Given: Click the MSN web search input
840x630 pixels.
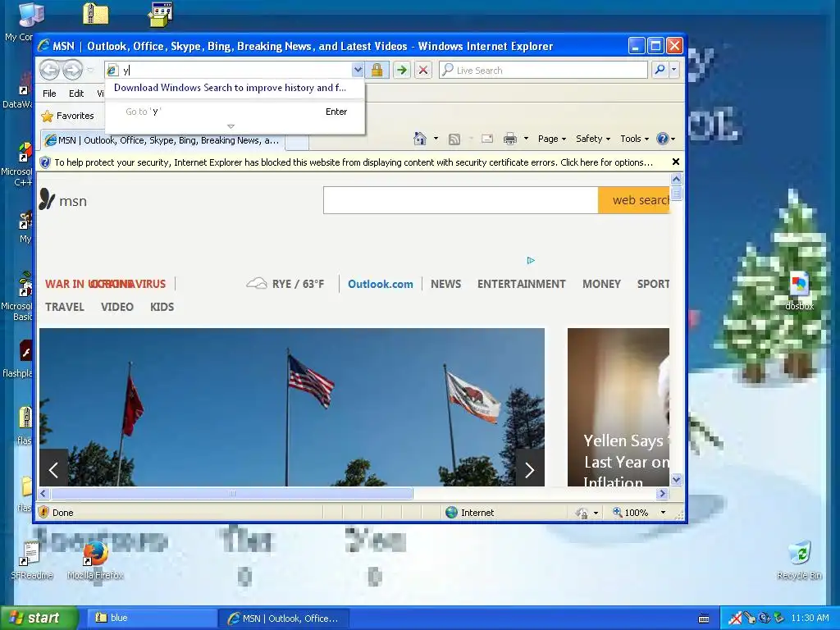Looking at the screenshot, I should 461,200.
